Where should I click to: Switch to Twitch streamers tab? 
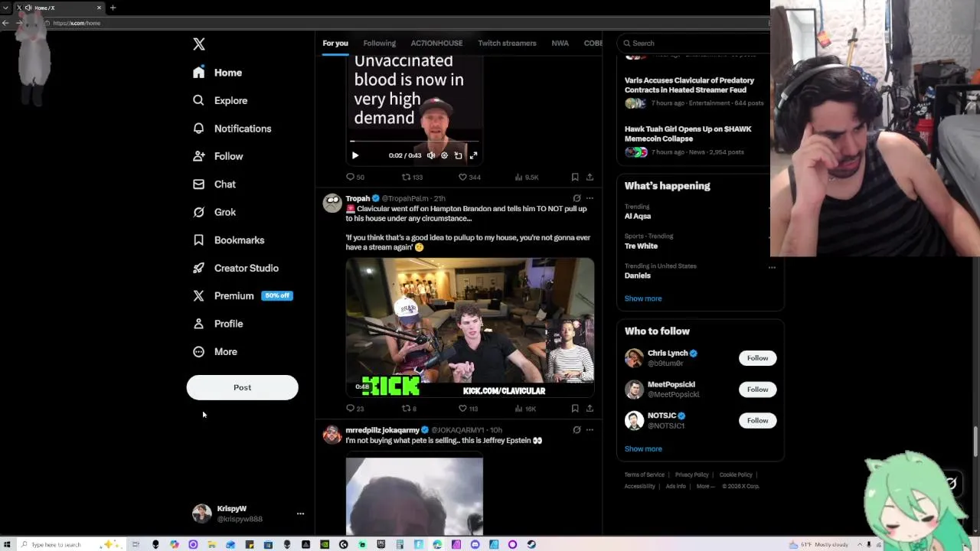coord(507,44)
